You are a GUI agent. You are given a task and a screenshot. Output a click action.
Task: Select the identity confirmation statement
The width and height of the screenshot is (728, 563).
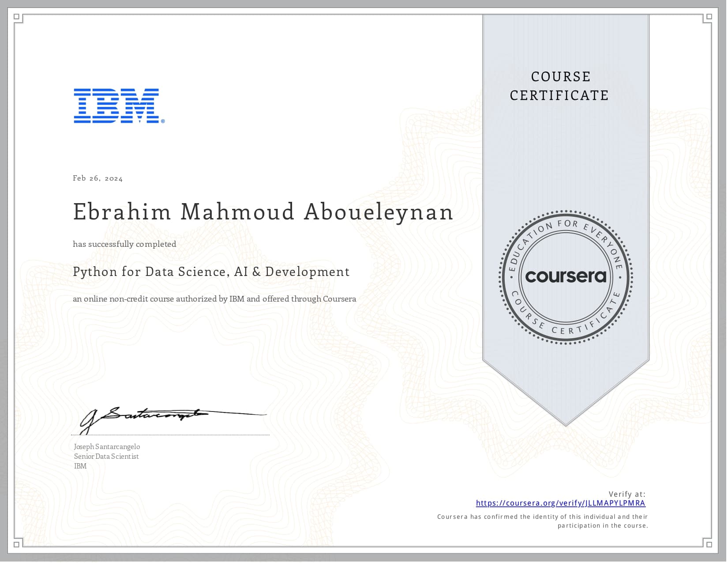[x=542, y=521]
